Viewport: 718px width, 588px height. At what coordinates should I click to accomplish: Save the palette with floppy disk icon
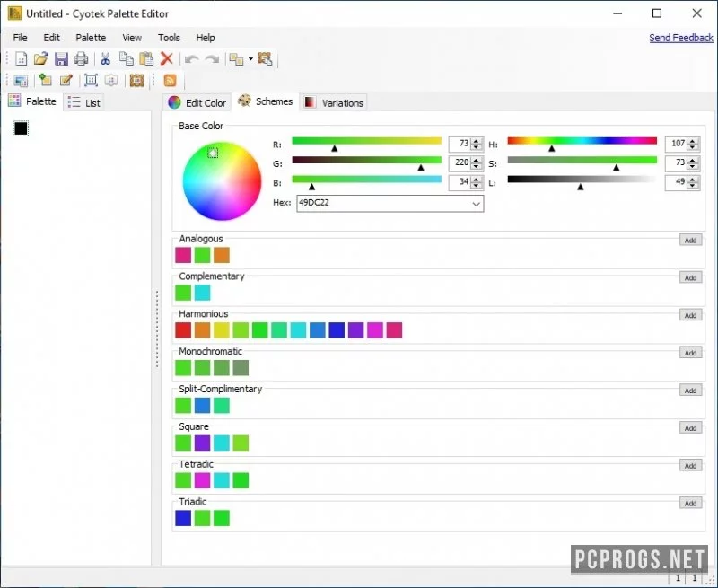(x=61, y=58)
